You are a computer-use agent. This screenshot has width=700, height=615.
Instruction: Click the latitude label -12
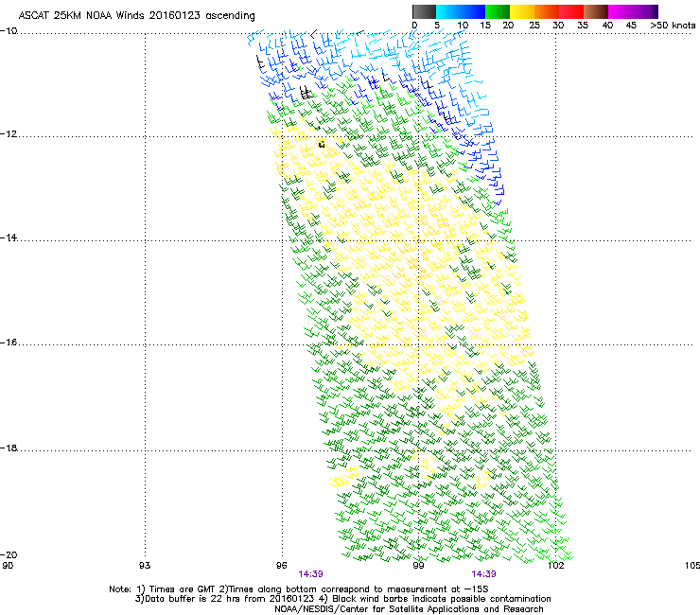tap(9, 134)
